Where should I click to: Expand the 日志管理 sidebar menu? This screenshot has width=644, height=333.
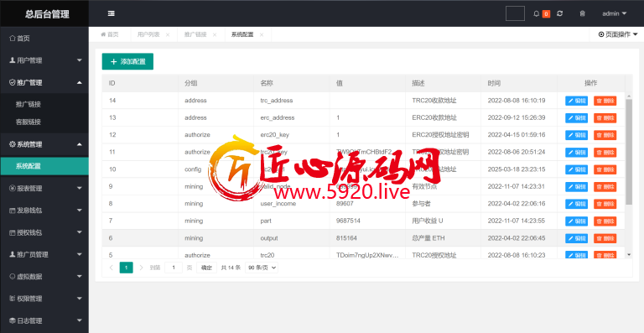pyautogui.click(x=44, y=320)
